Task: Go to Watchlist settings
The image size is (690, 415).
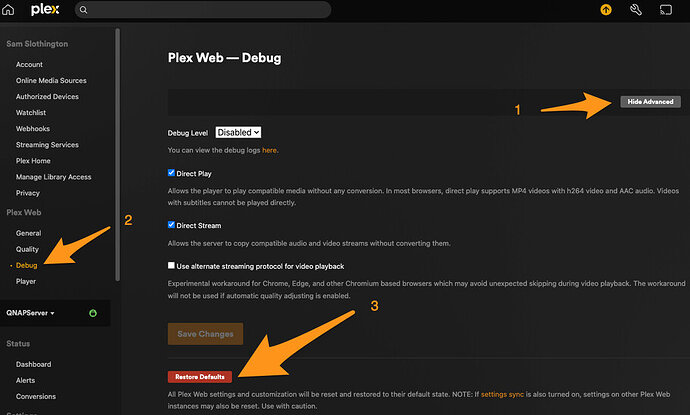Action: (x=31, y=113)
